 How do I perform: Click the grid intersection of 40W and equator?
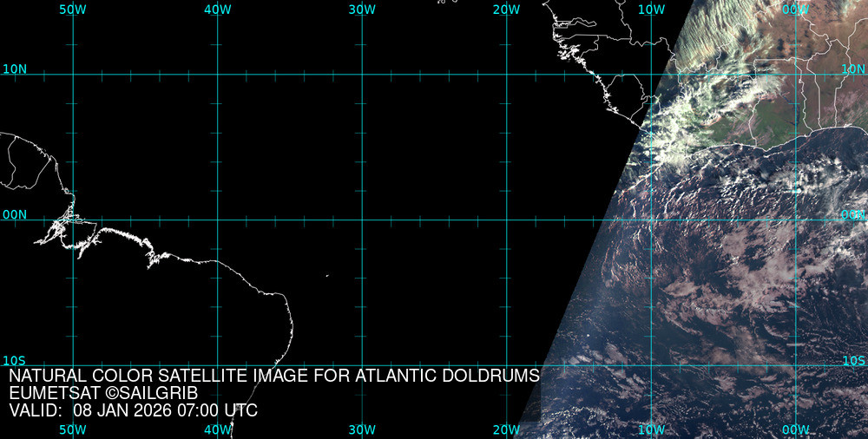[217, 219]
